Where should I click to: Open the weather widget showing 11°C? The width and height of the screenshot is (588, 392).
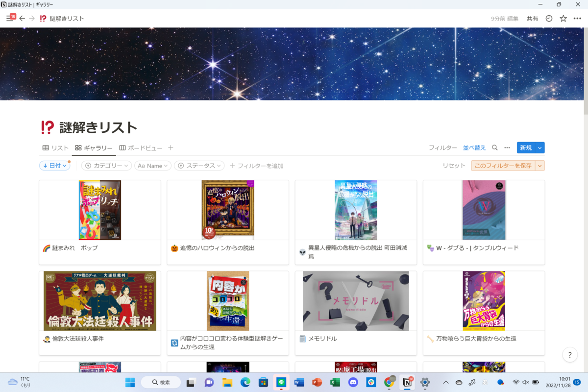(x=20, y=382)
